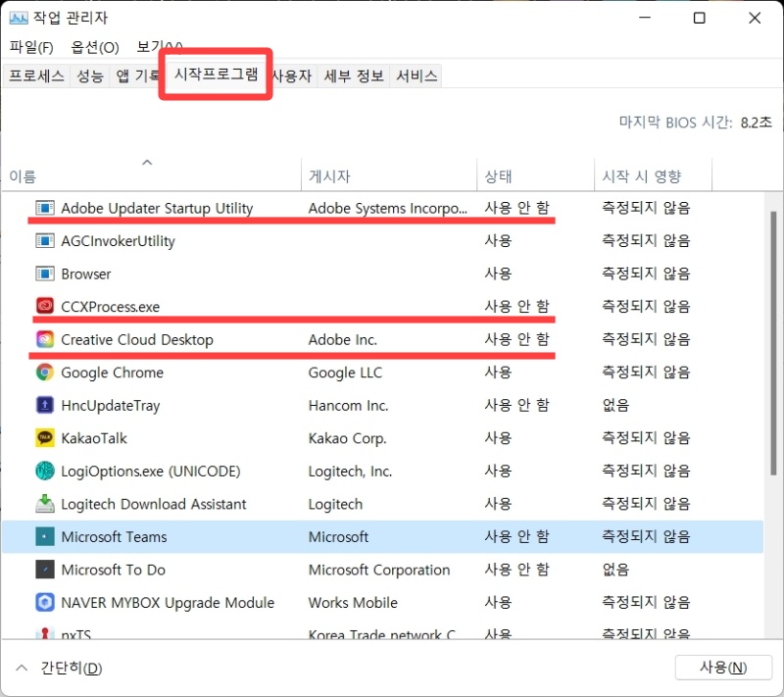Image resolution: width=784 pixels, height=697 pixels.
Task: Click 사용 안 함 status of Microsoft Teams
Action: click(x=517, y=536)
